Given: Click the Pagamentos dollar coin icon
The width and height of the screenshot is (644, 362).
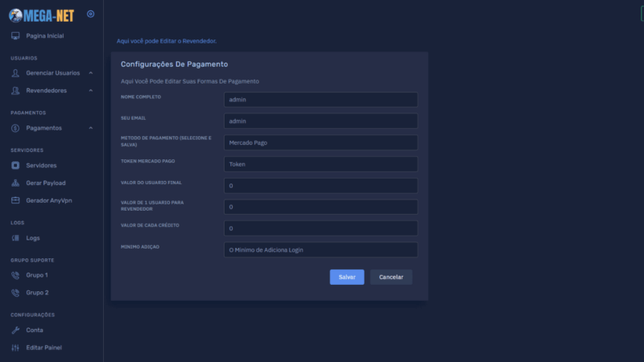Looking at the screenshot, I should pos(15,128).
